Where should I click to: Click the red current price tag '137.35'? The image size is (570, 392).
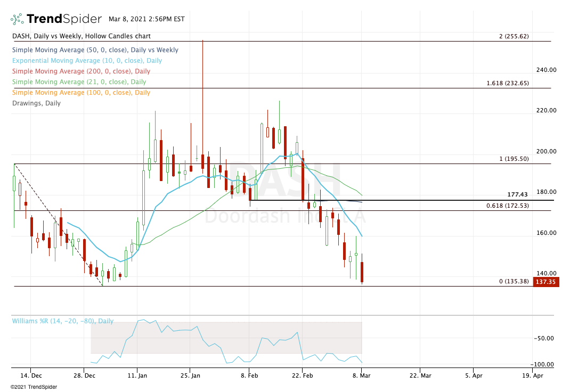[545, 282]
